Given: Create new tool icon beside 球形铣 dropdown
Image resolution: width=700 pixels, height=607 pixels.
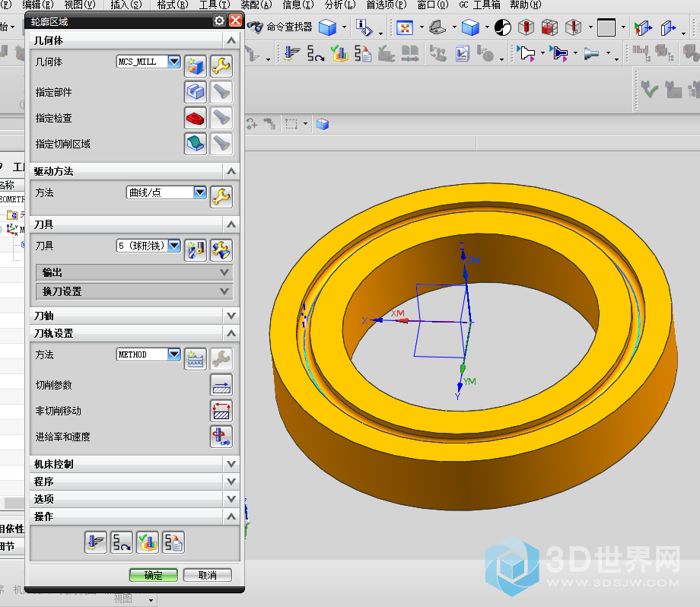Looking at the screenshot, I should [196, 250].
